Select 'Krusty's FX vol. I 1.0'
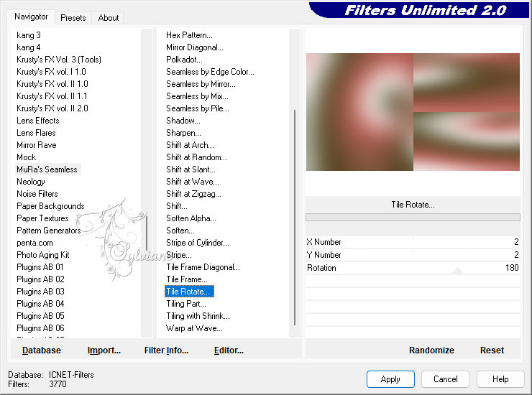The image size is (532, 395). [x=51, y=72]
